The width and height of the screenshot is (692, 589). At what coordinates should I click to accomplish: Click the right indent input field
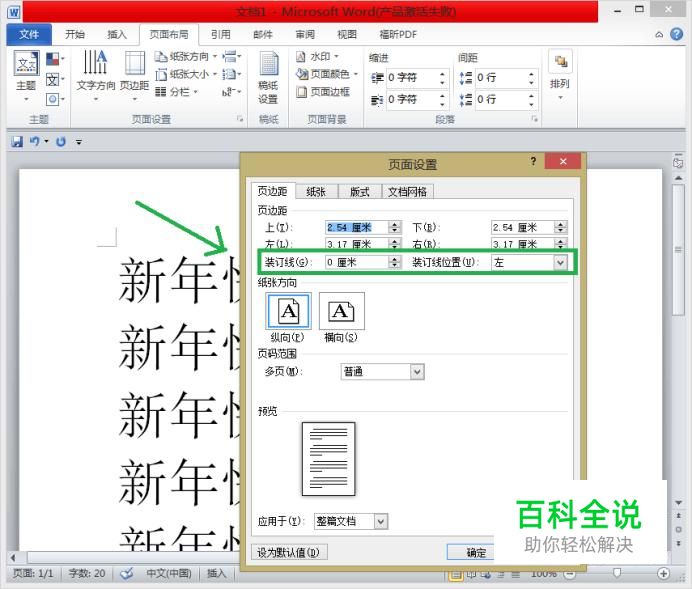pyautogui.click(x=412, y=99)
